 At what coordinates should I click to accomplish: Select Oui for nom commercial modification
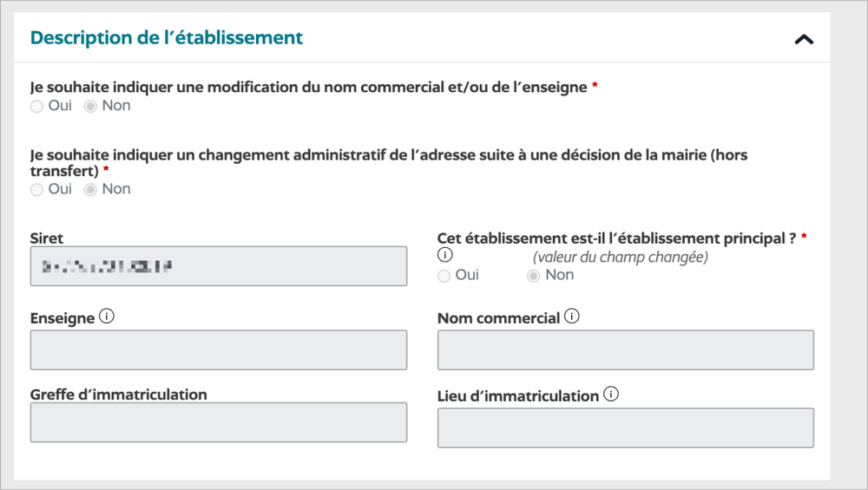pos(36,106)
